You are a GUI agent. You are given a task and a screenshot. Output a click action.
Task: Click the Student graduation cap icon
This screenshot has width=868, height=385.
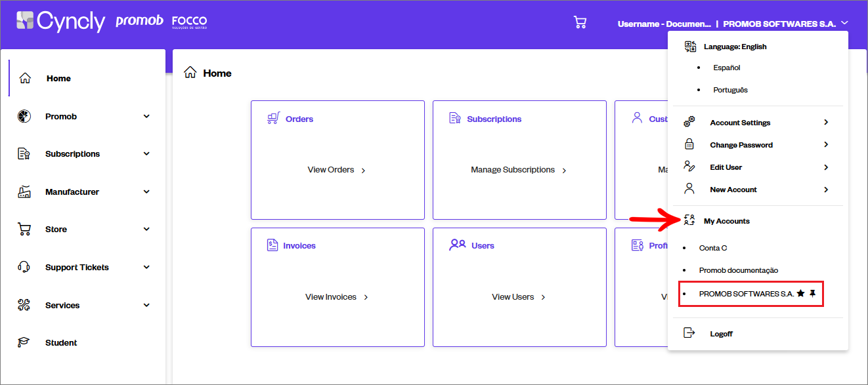[x=24, y=342]
